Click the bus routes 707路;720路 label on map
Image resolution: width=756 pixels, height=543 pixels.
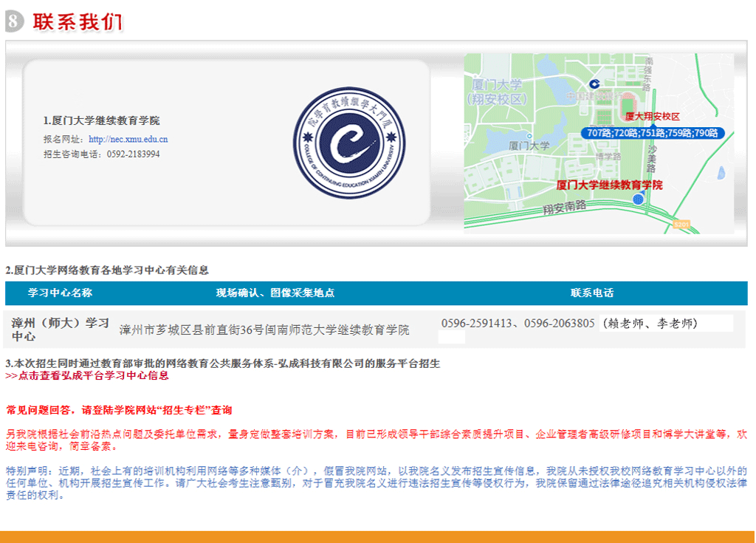pos(653,133)
